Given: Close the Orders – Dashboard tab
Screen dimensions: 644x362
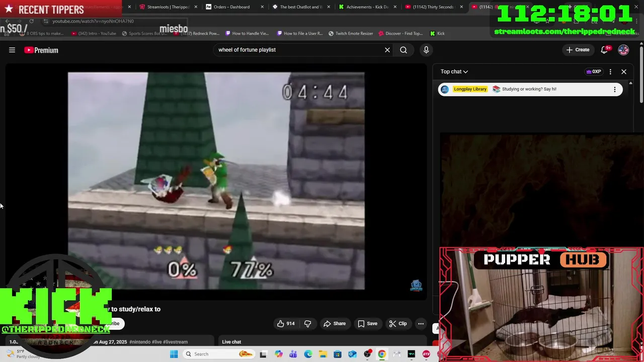Looking at the screenshot, I should tap(263, 7).
